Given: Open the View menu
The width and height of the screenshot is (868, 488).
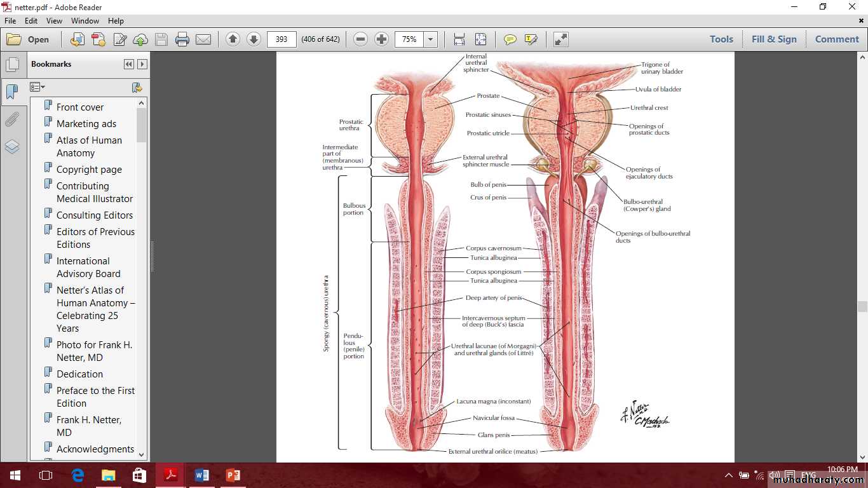Looking at the screenshot, I should 55,21.
